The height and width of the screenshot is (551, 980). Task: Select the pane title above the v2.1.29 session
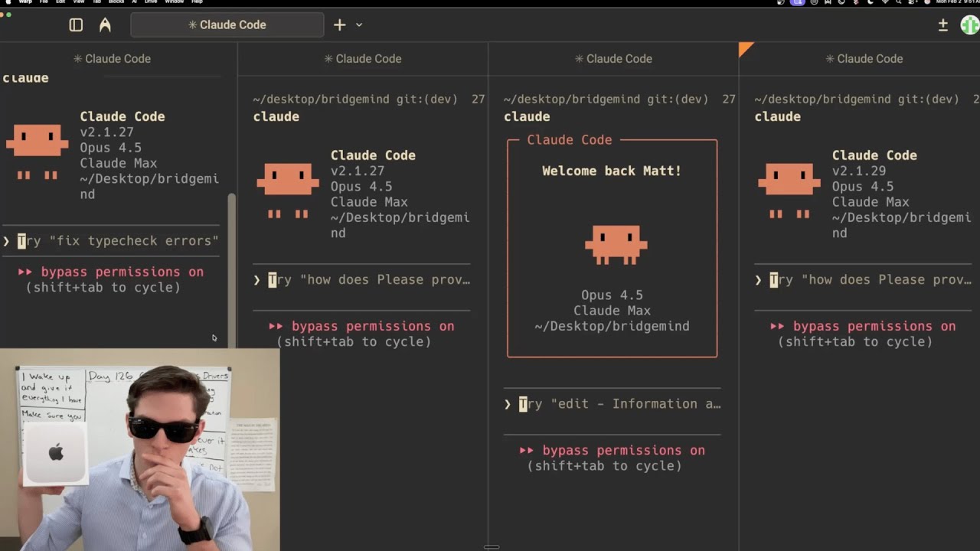click(863, 58)
